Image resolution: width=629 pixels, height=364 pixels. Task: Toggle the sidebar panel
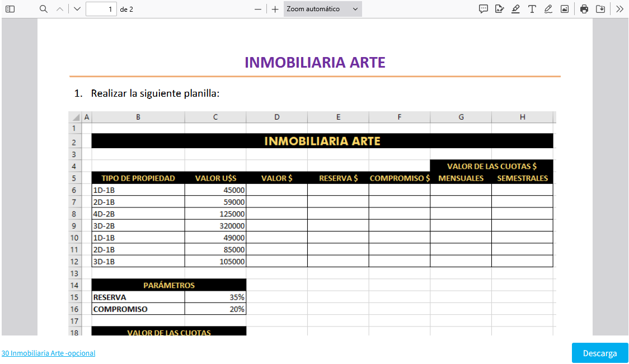[x=10, y=9]
